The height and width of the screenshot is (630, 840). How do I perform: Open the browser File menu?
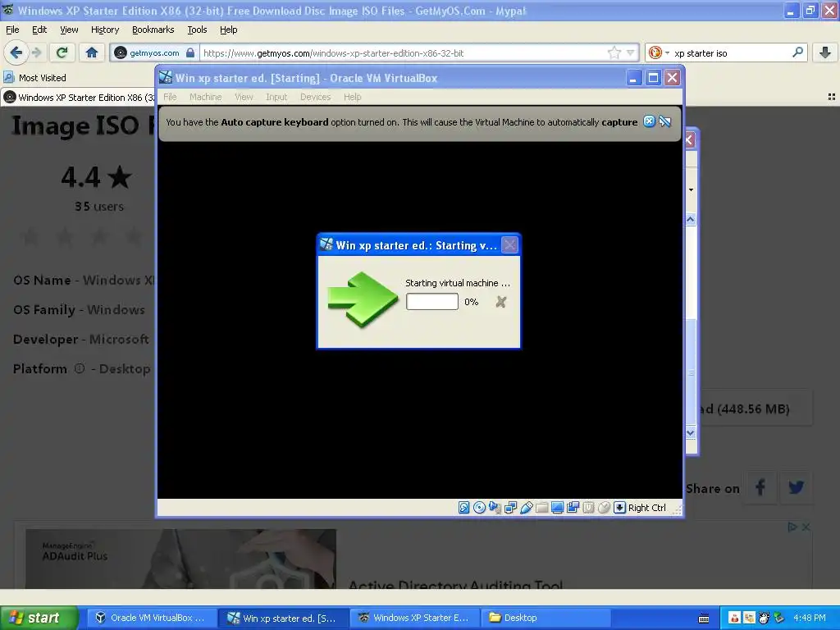click(x=12, y=30)
